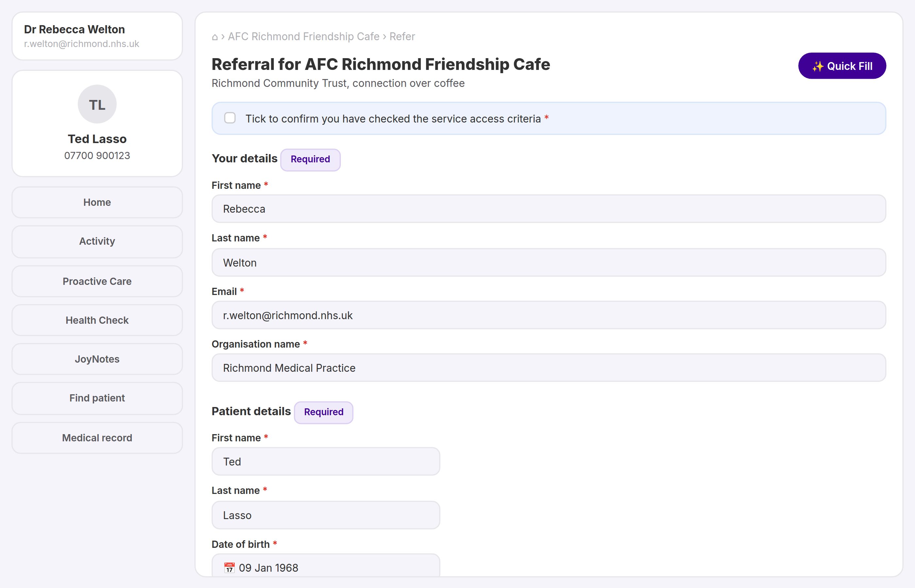Image resolution: width=915 pixels, height=588 pixels.
Task: Click Ted Lasso patient name
Action: [x=97, y=139]
